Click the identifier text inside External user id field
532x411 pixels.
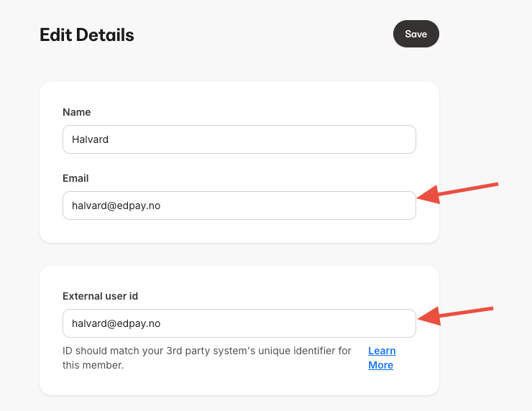click(x=116, y=323)
